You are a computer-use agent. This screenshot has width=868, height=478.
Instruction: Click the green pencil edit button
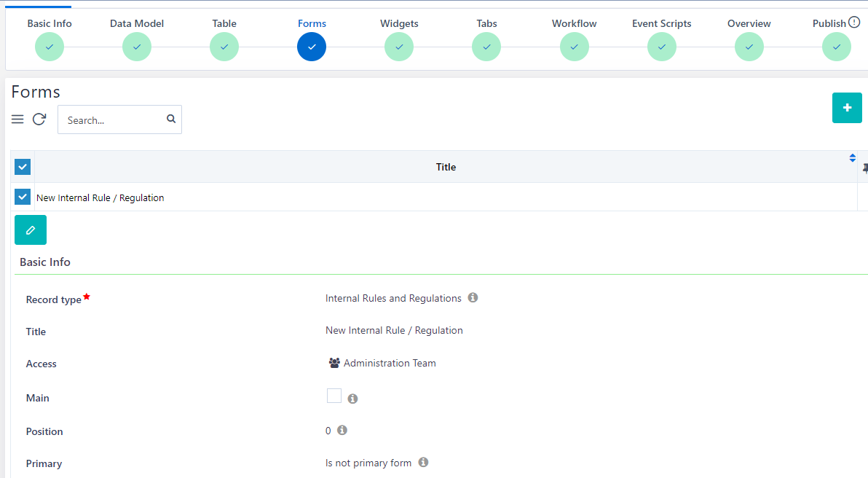point(31,230)
